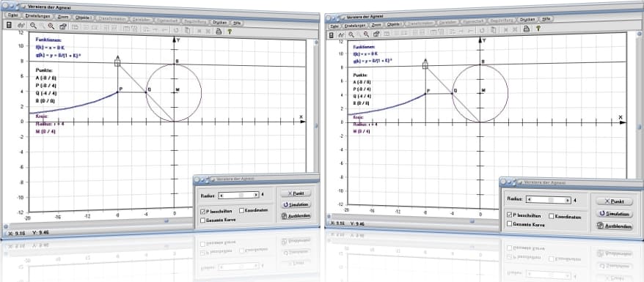Click Ausblenden button in left dialog

pos(296,215)
